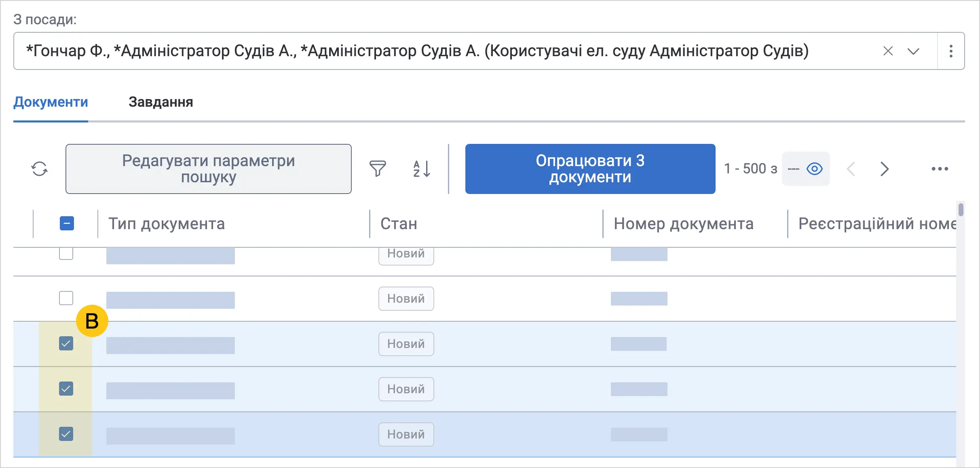Click 'Новий' status in last selected row

pos(406,434)
